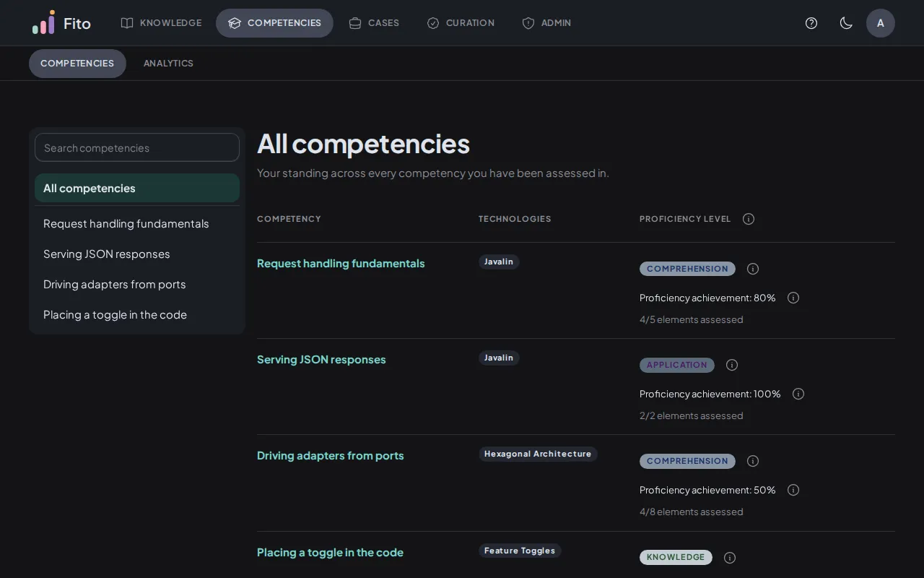This screenshot has width=924, height=578.
Task: Open the Knowledge menu item
Action: click(x=161, y=23)
